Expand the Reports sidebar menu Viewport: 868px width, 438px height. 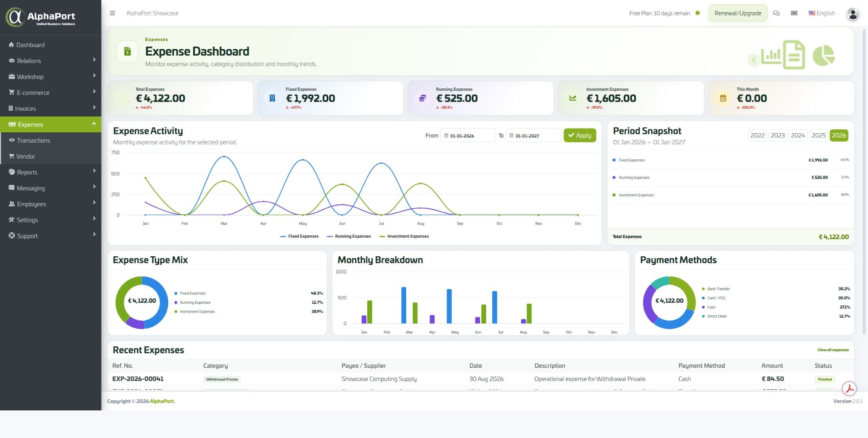pos(50,172)
